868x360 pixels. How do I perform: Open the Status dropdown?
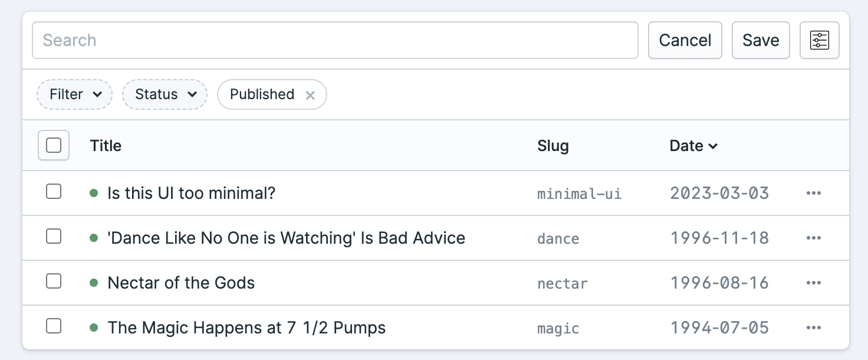coord(165,94)
